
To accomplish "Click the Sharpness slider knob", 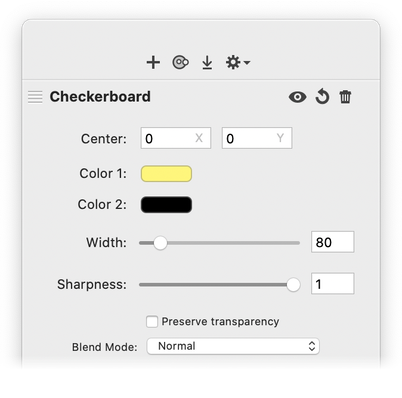I will point(293,285).
